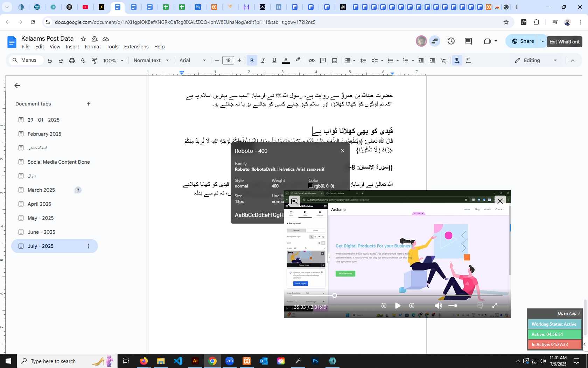588x368 pixels.
Task: Close the document tabs panel back arrow
Action: pyautogui.click(x=17, y=86)
